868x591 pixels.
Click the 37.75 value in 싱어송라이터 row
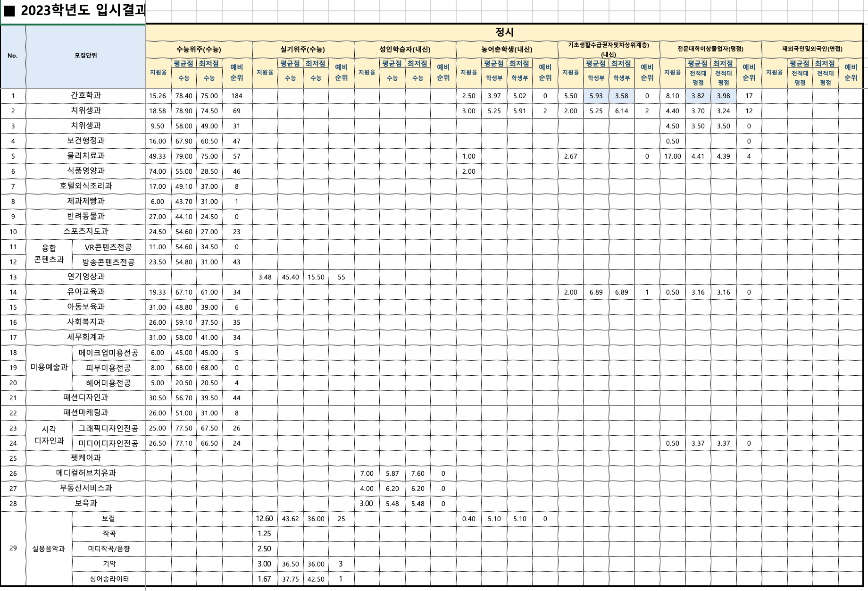click(290, 579)
